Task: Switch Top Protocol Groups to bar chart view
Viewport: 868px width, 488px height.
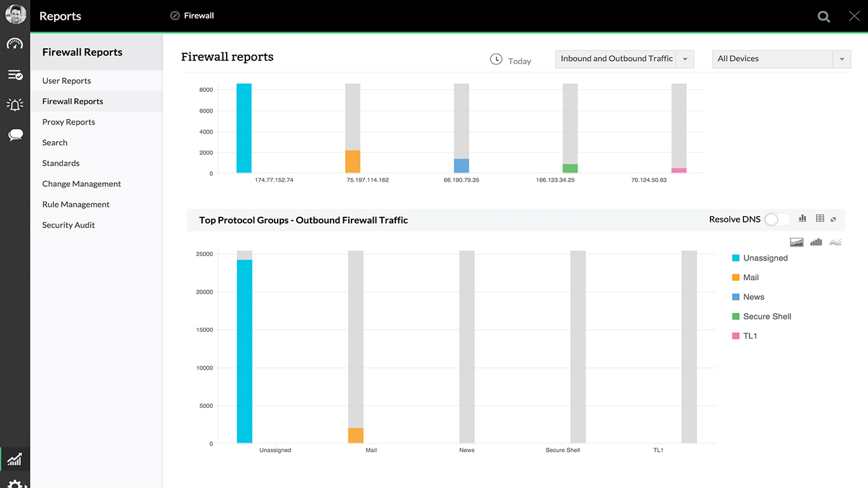Action: (803, 218)
